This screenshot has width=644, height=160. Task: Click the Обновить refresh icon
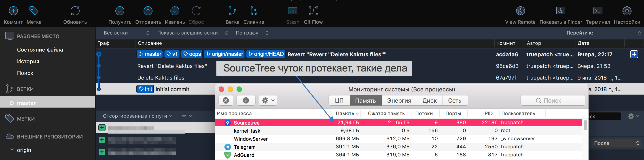[x=75, y=11]
